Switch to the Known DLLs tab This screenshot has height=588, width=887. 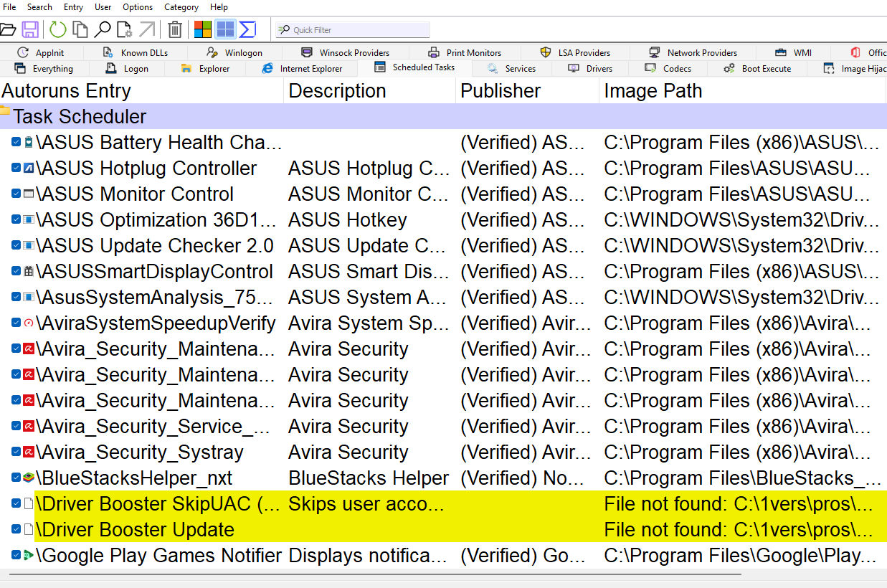(x=136, y=52)
